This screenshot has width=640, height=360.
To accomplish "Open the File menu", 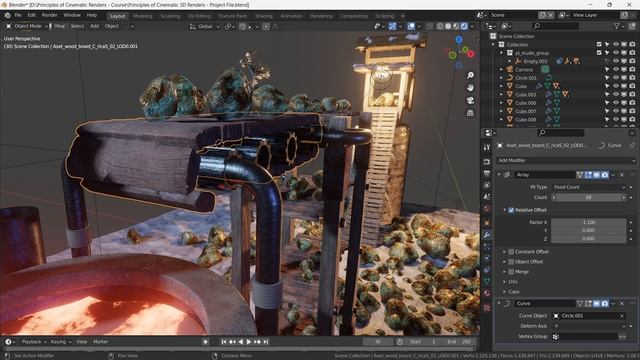I will [x=18, y=15].
